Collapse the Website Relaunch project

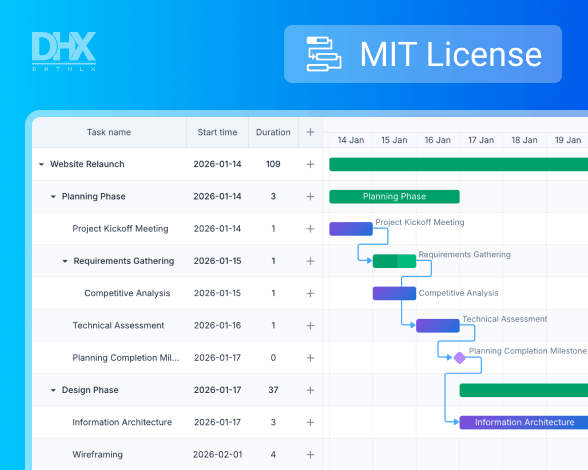[x=42, y=164]
